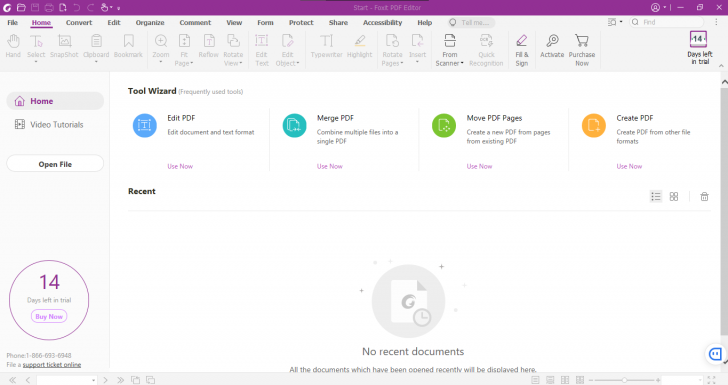Switch Recent to thumbnail grid view
This screenshot has width=728, height=385.
tap(674, 196)
